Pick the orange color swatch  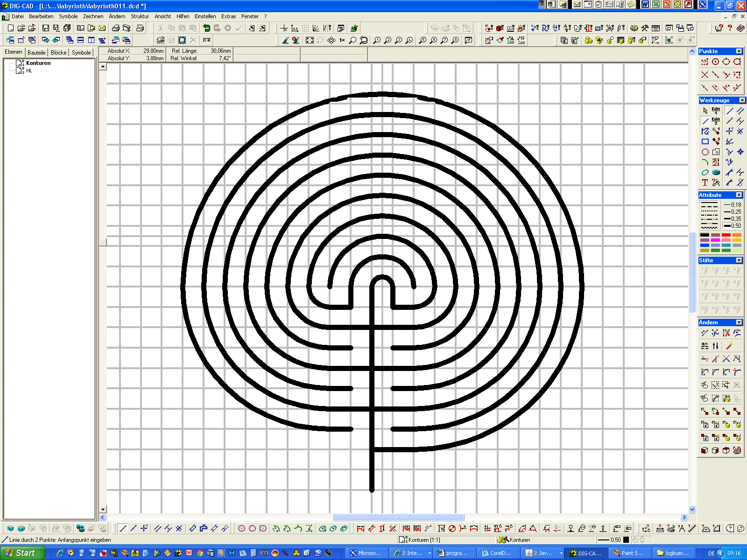click(x=737, y=235)
